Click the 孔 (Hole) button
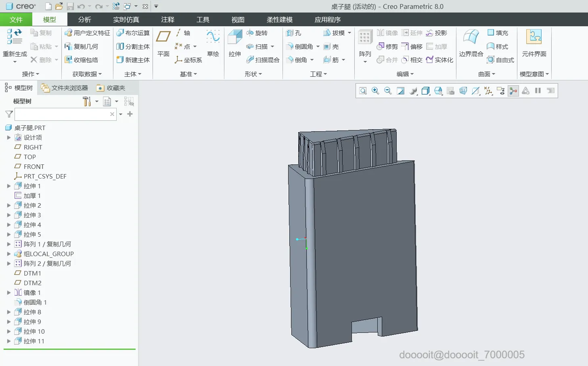 (x=294, y=33)
